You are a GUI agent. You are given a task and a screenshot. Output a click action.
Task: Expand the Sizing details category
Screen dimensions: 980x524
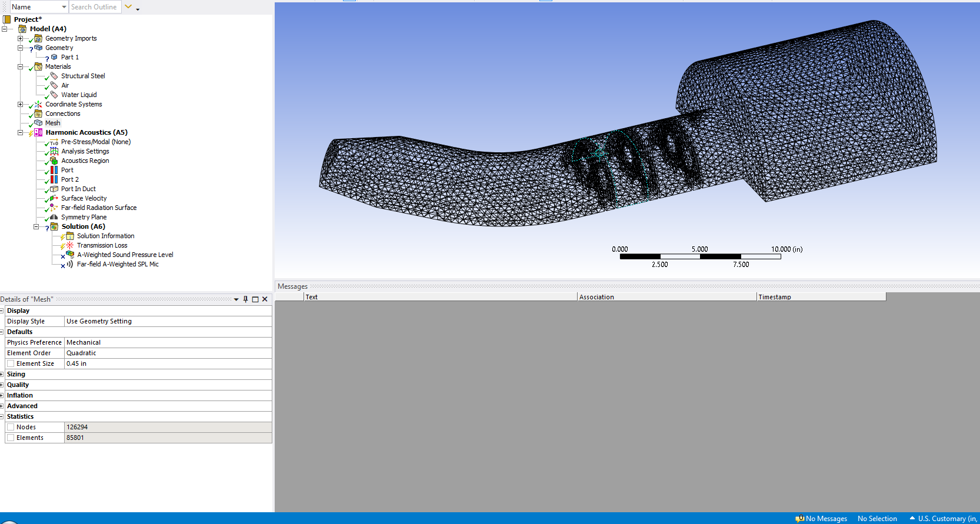click(x=2, y=374)
